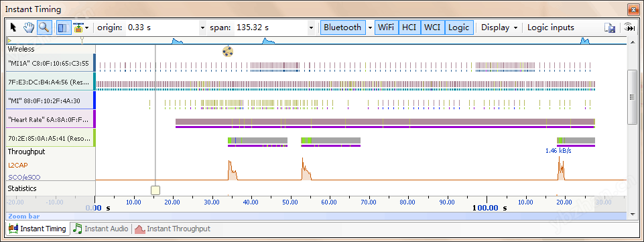
Task: Toggle the HCI filter button
Action: tap(409, 27)
